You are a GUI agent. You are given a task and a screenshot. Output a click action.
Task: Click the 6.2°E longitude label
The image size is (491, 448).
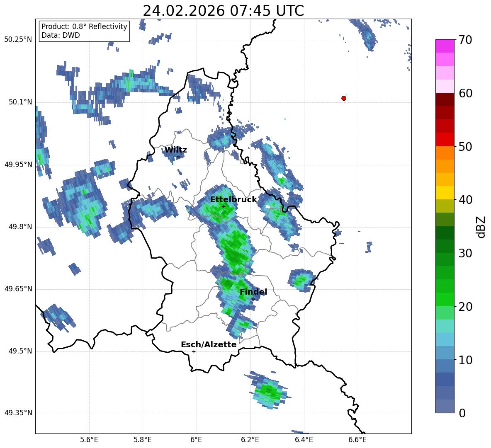(x=250, y=440)
